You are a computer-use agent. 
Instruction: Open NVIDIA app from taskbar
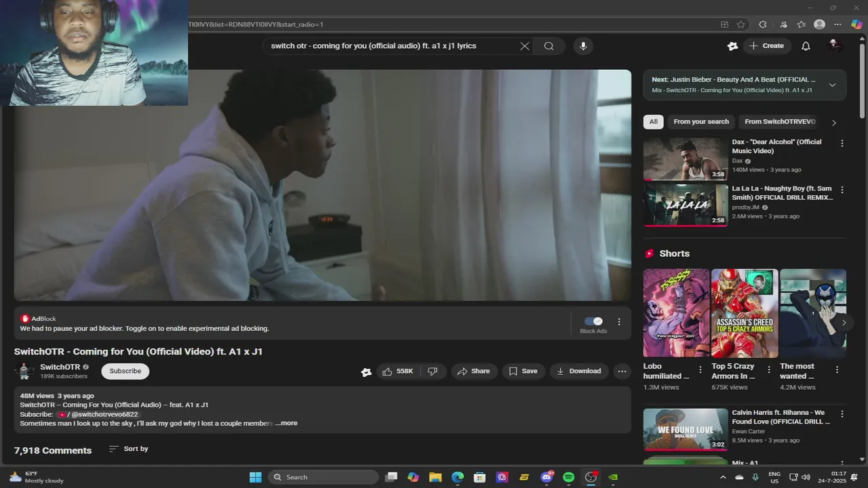click(613, 477)
